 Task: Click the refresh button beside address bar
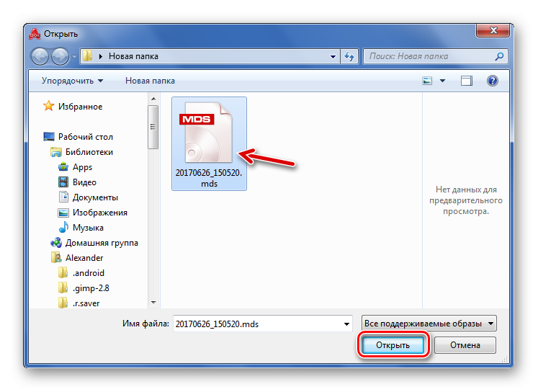coord(349,56)
